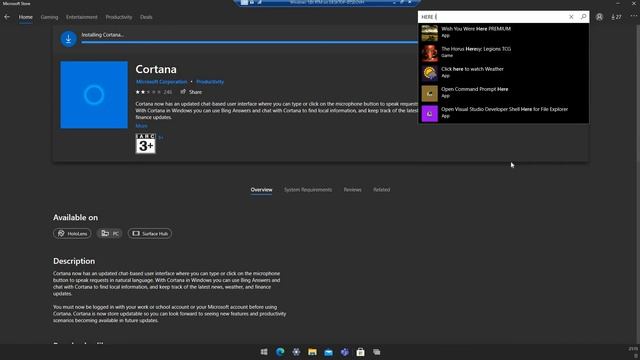The height and width of the screenshot is (360, 640).
Task: Go back with the back arrow
Action: coord(7,17)
